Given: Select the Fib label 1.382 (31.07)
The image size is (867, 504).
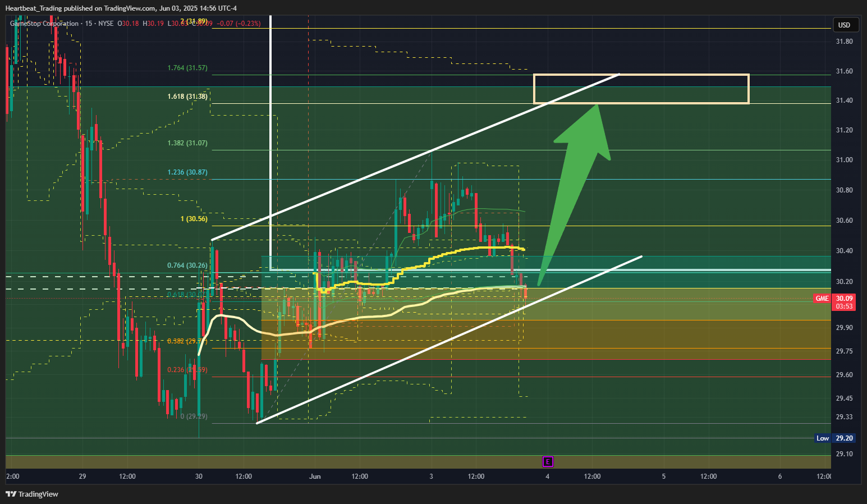Looking at the screenshot, I should tap(187, 143).
